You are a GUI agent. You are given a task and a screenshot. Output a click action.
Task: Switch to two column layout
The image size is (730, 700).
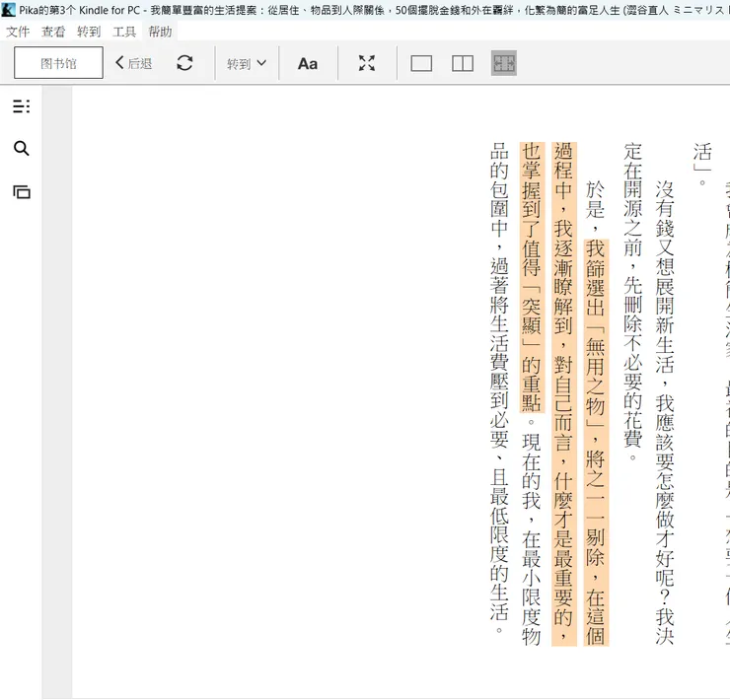(463, 63)
